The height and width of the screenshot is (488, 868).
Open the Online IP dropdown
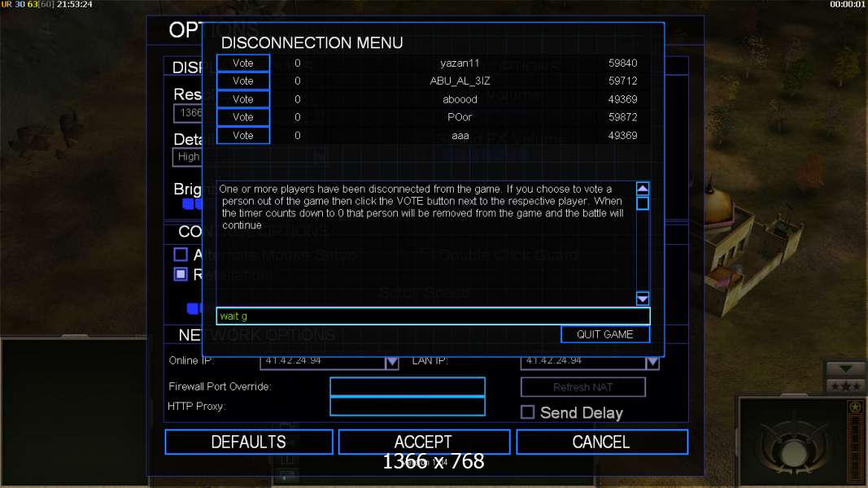(392, 362)
